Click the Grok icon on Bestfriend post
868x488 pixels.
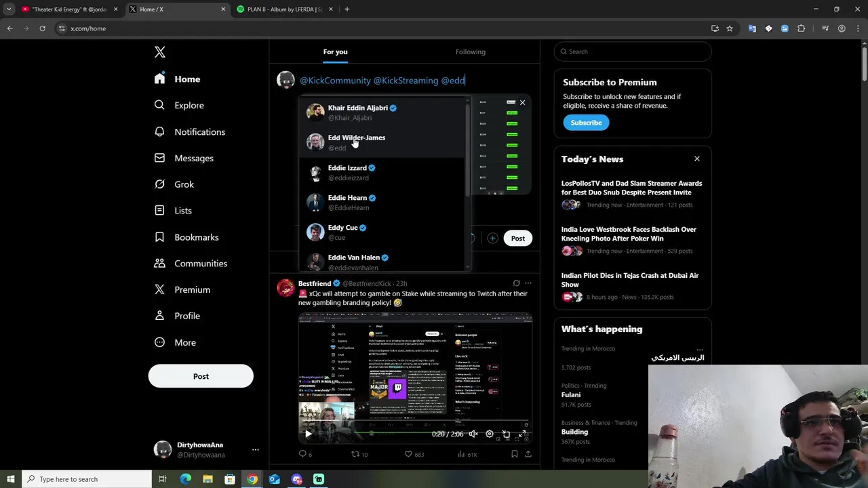pos(516,283)
